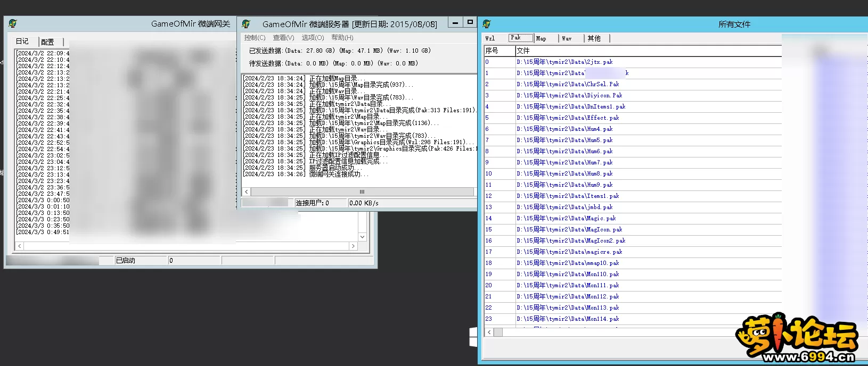
Task: Open the 选项(O) menu
Action: click(x=313, y=38)
